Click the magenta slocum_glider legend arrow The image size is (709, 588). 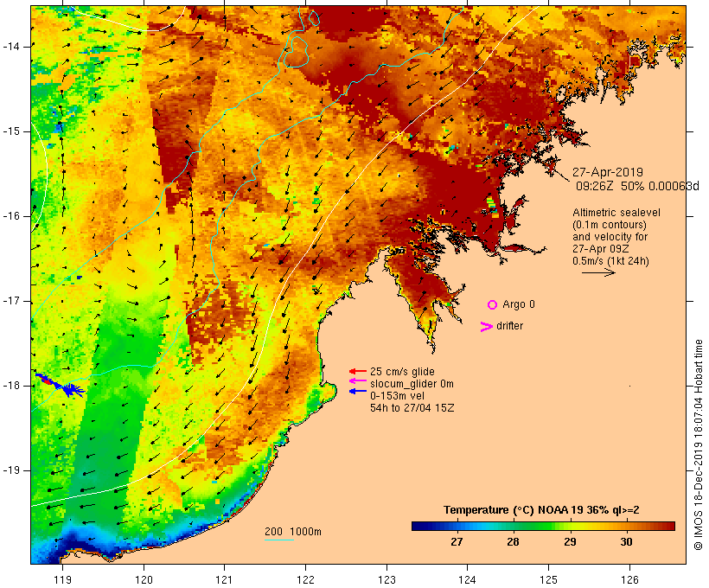(x=358, y=381)
